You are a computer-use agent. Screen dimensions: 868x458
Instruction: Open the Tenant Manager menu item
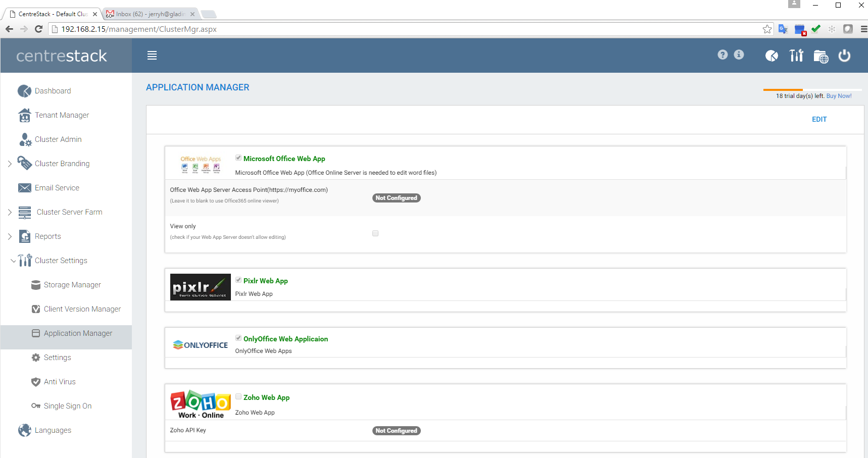[x=62, y=115]
